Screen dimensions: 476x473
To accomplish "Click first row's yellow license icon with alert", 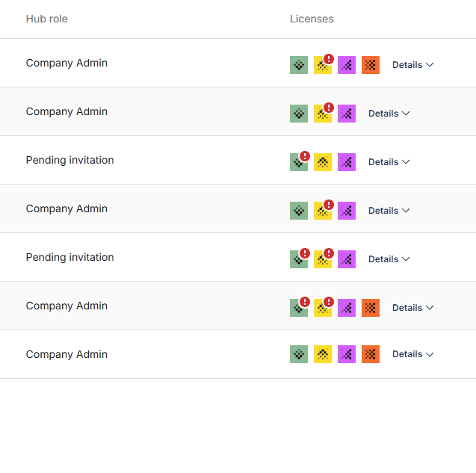I will click(x=323, y=65).
